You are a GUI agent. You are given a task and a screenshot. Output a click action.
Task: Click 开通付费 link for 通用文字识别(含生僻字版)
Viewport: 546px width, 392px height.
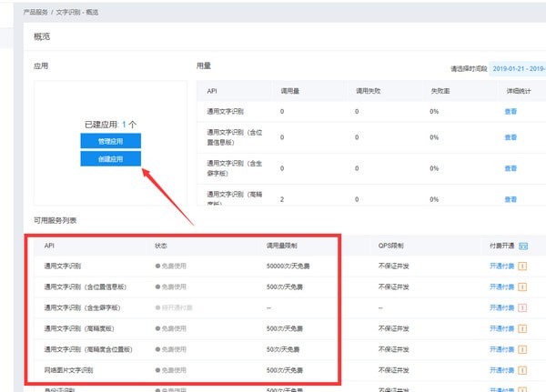[501, 307]
